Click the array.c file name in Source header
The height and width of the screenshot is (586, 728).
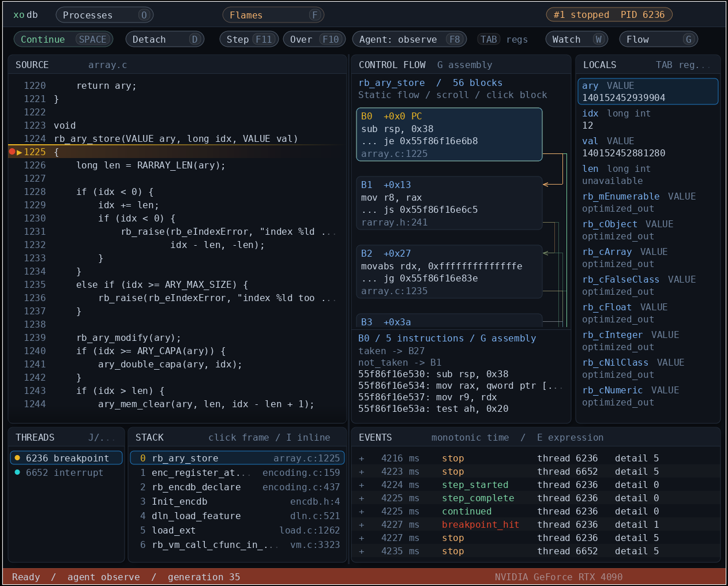[x=107, y=65]
